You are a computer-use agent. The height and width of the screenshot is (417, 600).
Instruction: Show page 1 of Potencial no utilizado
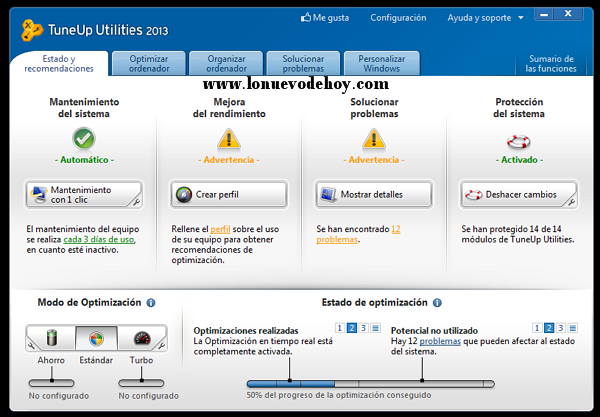point(537,328)
